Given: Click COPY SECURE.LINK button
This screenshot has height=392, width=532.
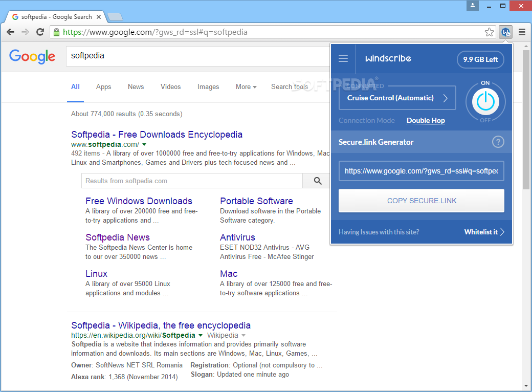Looking at the screenshot, I should (x=422, y=201).
